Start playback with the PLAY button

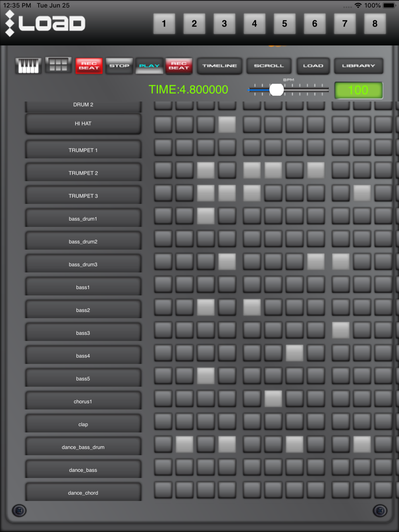pos(149,66)
